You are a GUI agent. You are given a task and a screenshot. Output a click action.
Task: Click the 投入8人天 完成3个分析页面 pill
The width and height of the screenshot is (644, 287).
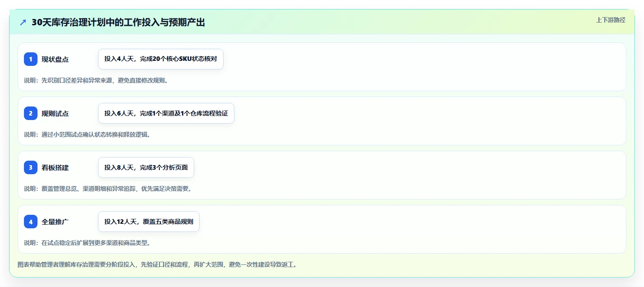146,167
